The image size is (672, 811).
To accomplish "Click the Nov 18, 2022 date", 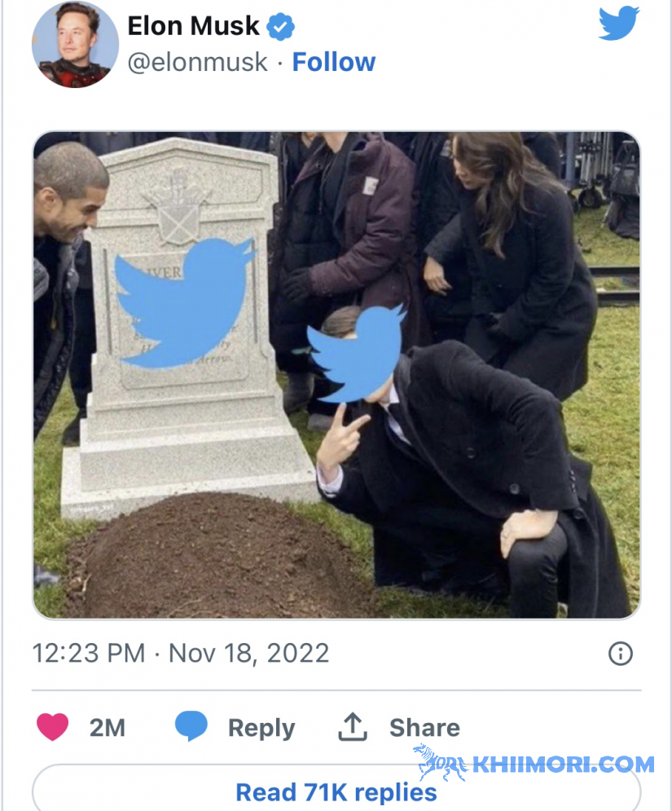I will pos(248,653).
